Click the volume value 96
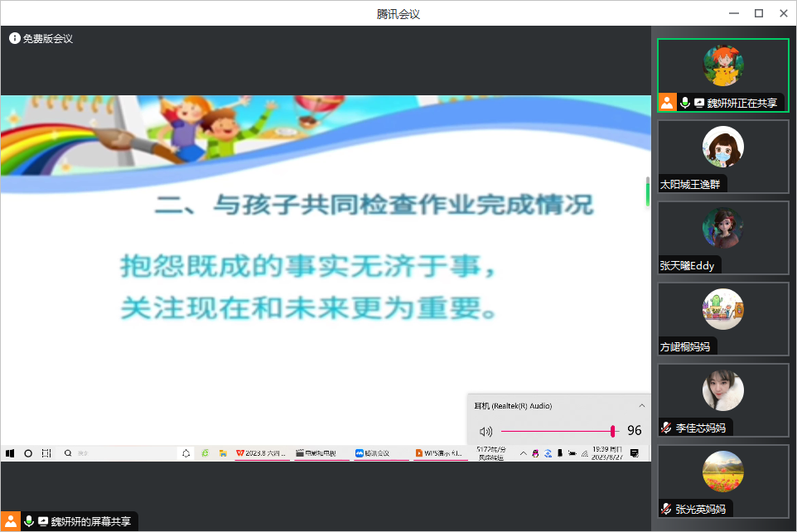This screenshot has width=797, height=532. point(635,431)
